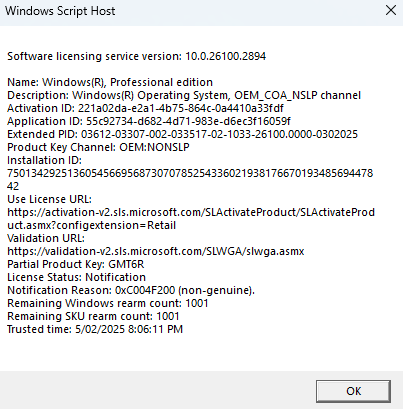Click the Validation URL label

[x=46, y=238]
